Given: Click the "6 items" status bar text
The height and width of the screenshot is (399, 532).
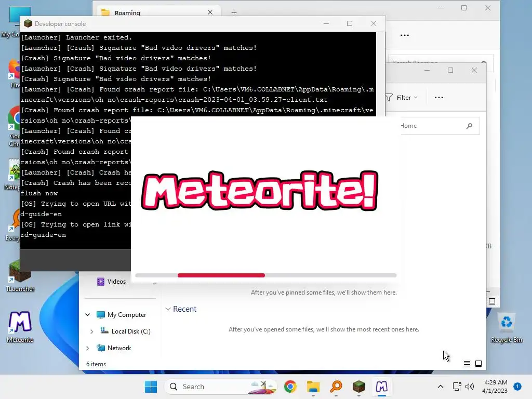Looking at the screenshot, I should pyautogui.click(x=96, y=364).
